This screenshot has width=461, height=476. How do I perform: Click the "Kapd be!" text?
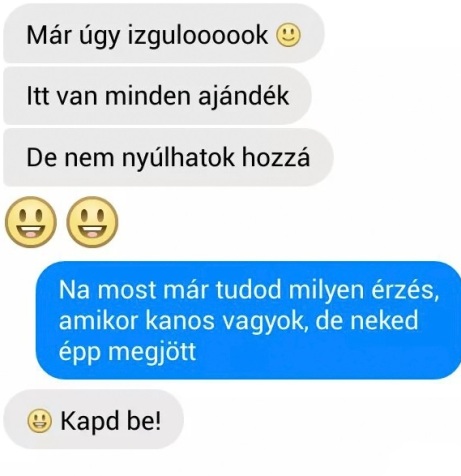[x=111, y=421]
